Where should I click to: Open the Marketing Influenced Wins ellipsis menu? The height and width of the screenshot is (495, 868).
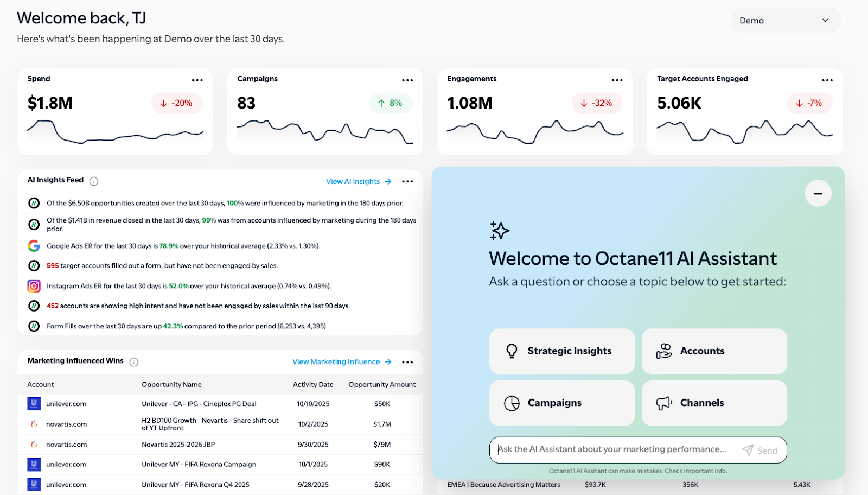[407, 362]
